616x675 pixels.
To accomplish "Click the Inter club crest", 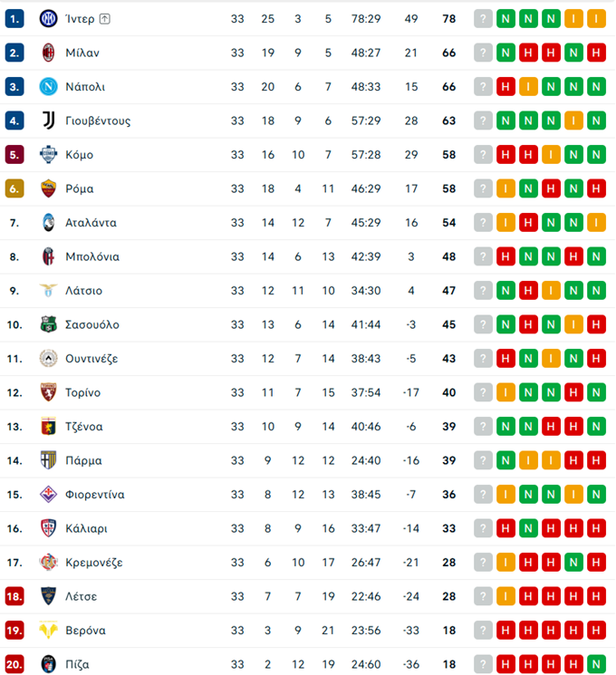I will pos(48,18).
